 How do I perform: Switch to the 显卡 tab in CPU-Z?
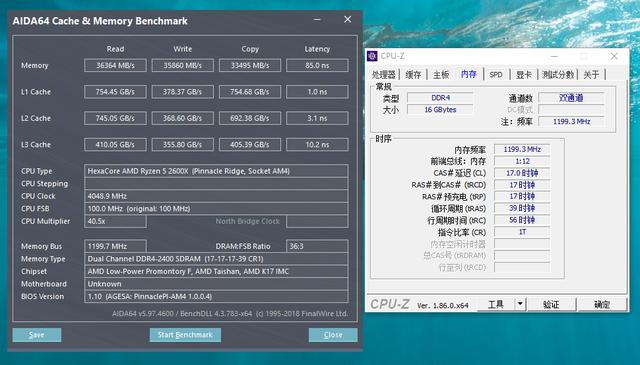[524, 75]
